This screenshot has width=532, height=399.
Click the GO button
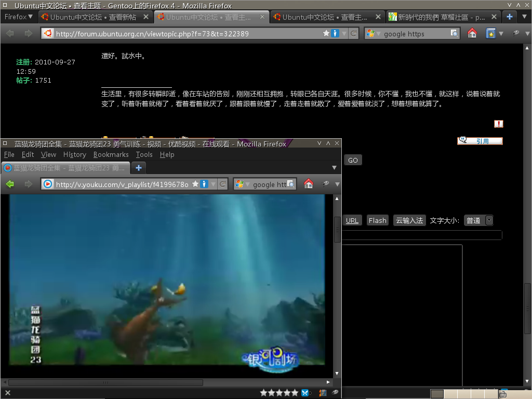click(x=353, y=160)
